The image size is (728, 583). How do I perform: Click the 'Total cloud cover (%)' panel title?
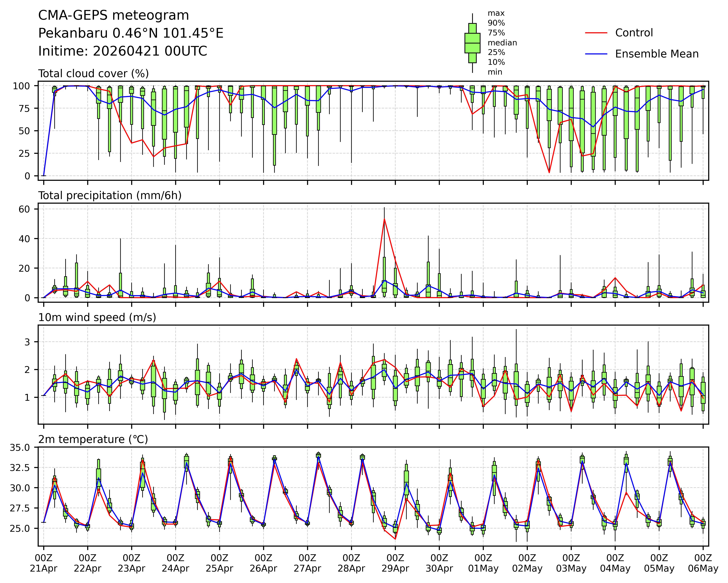(x=94, y=74)
